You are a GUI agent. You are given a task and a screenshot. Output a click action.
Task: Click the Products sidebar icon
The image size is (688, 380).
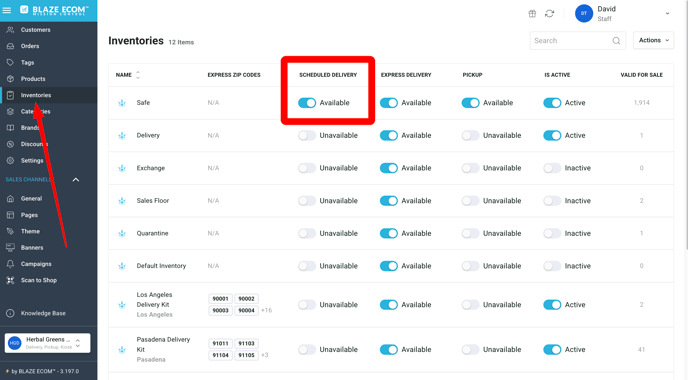click(11, 79)
